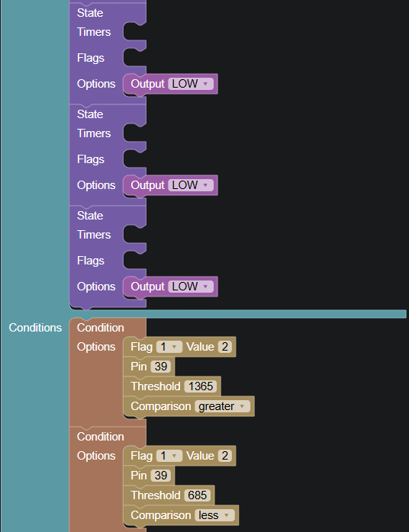Open the greater Comparison dropdown
Viewport: 409px width, 532px height.
[x=222, y=406]
